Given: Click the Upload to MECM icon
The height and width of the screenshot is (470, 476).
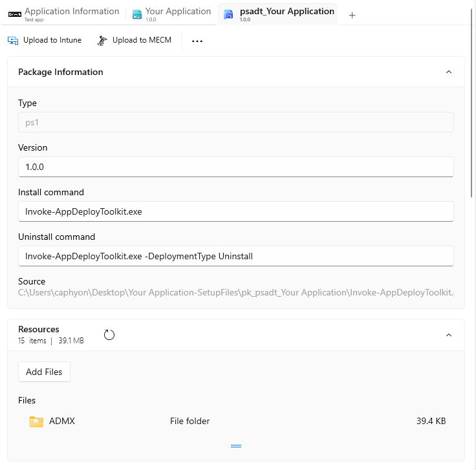Looking at the screenshot, I should 102,41.
